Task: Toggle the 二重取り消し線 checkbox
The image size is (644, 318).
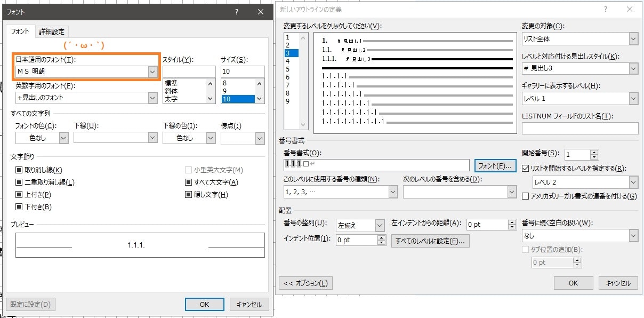Action: click(20, 182)
